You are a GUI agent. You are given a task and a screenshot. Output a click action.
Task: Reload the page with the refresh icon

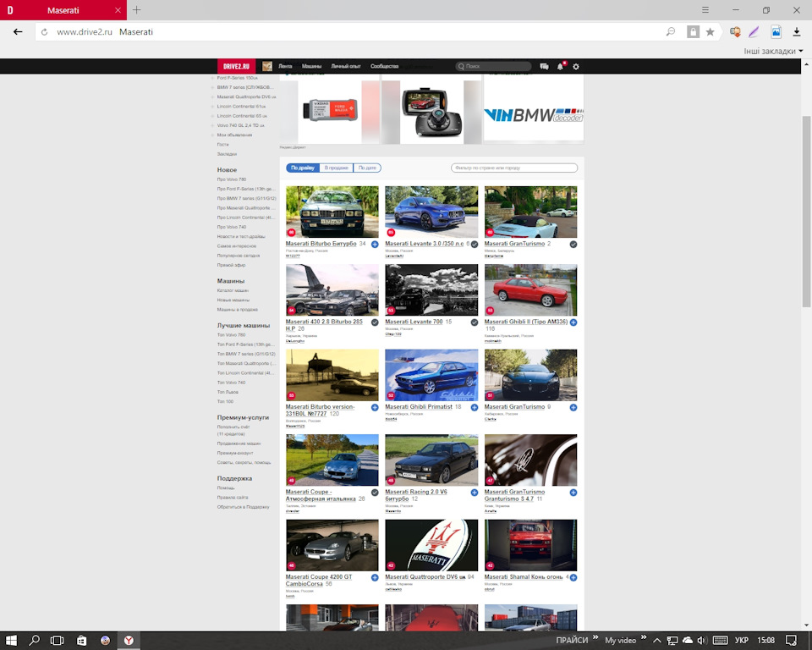pyautogui.click(x=45, y=32)
